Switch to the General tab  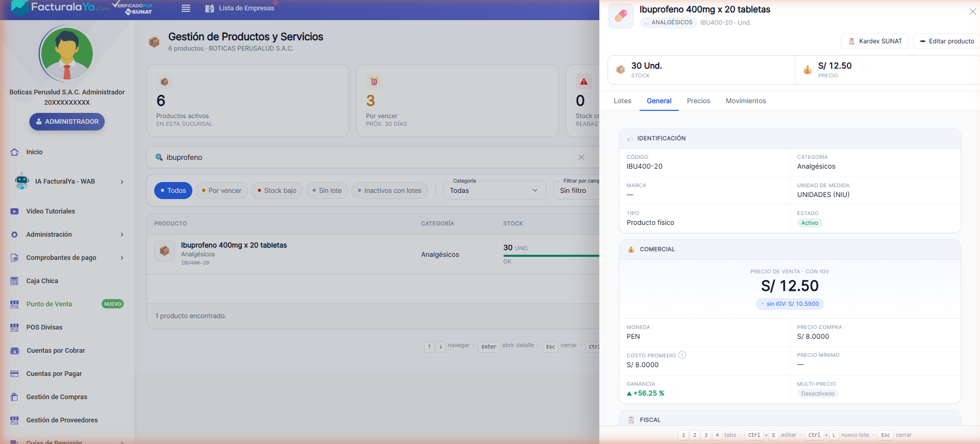(659, 101)
